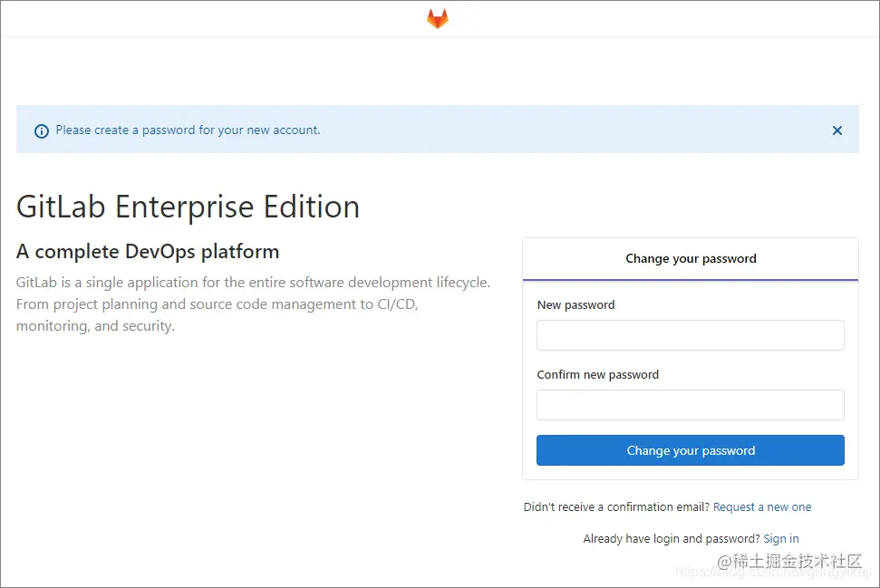Click the GitLab single application description paragraph
This screenshot has height=588, width=880.
pyautogui.click(x=253, y=304)
